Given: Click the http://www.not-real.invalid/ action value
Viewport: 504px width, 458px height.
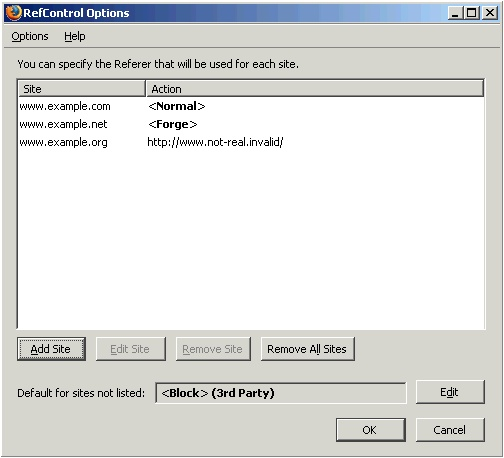Looking at the screenshot, I should (x=215, y=142).
